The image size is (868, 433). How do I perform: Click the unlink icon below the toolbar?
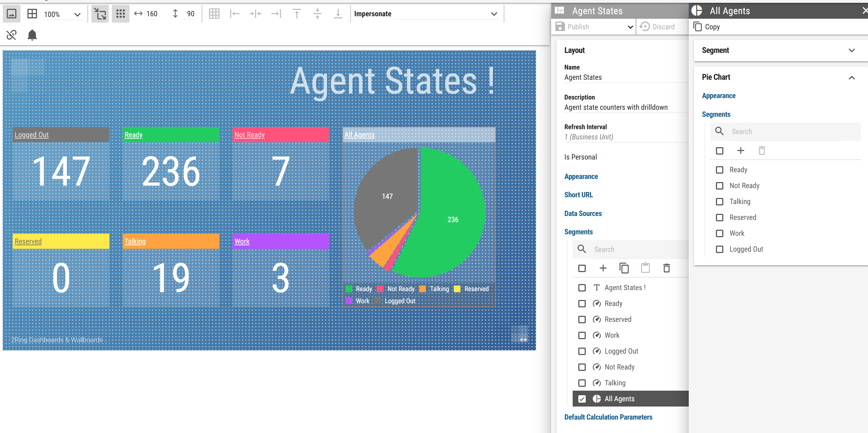[x=11, y=35]
